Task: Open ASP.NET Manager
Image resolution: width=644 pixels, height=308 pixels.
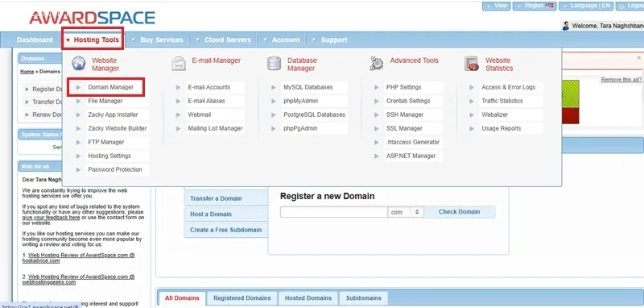Action: (411, 156)
